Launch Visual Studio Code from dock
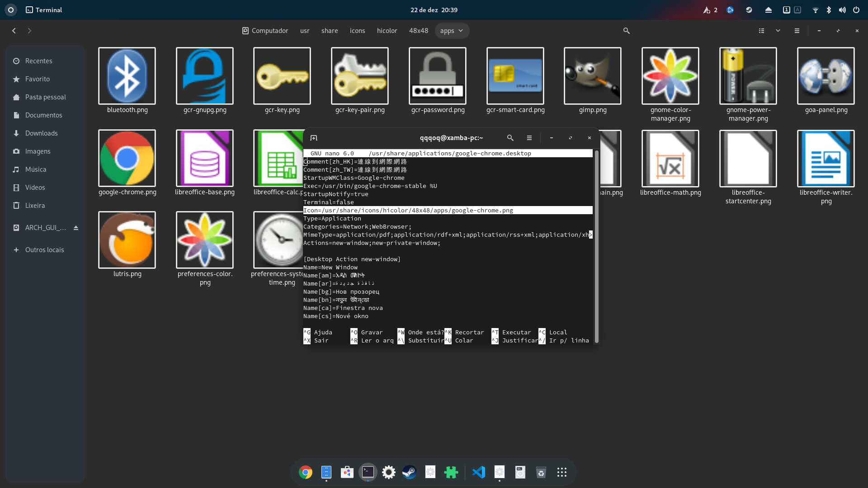Screen dimensions: 868x488 (x=478, y=472)
